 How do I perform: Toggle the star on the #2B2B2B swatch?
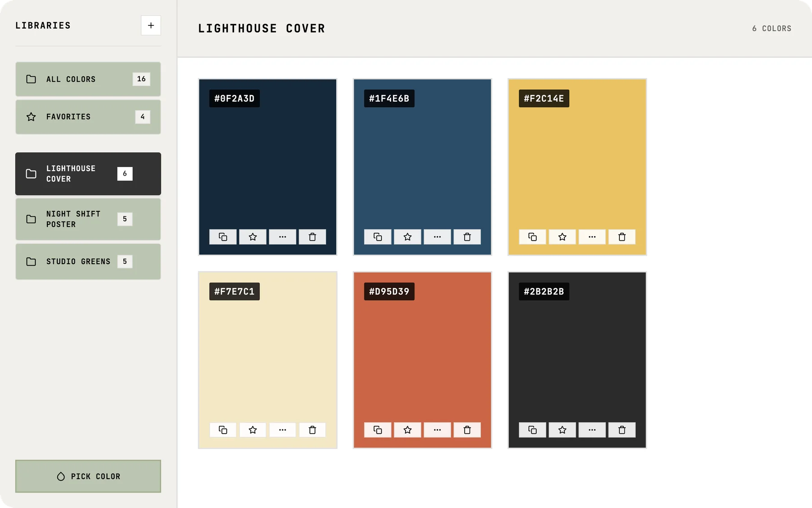[562, 430]
